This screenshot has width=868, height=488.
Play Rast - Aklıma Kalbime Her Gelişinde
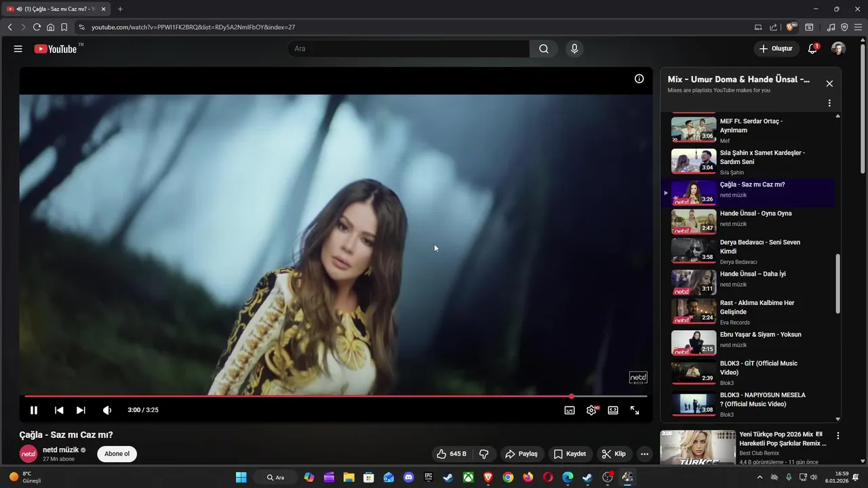point(749,312)
